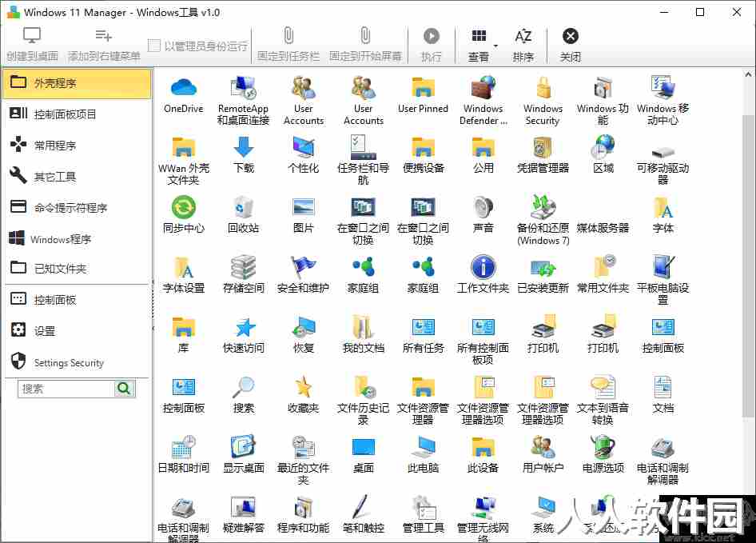Click the green magnifier search button
Image resolution: width=756 pixels, height=543 pixels.
125,389
